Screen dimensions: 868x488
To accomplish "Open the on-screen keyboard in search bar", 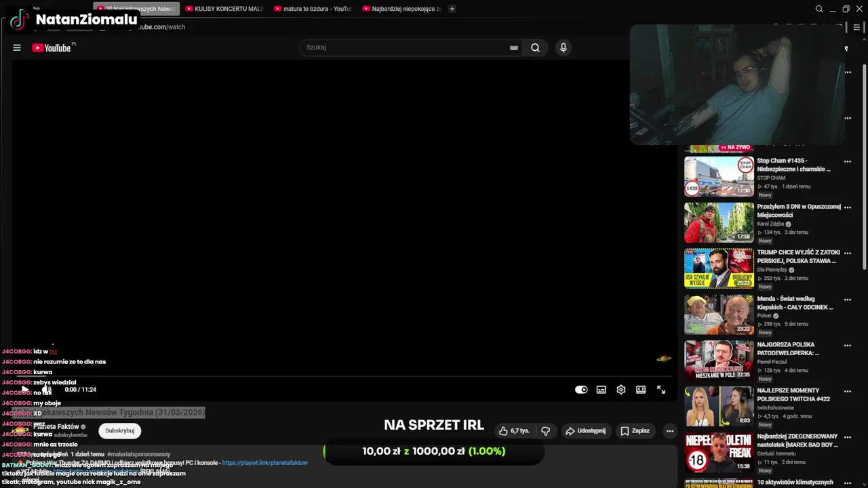I will tap(514, 47).
